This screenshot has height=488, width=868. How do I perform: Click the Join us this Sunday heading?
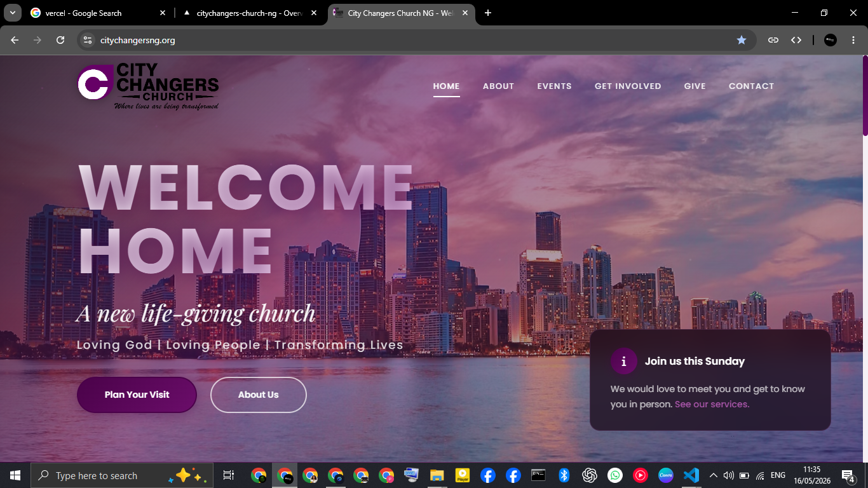point(695,361)
